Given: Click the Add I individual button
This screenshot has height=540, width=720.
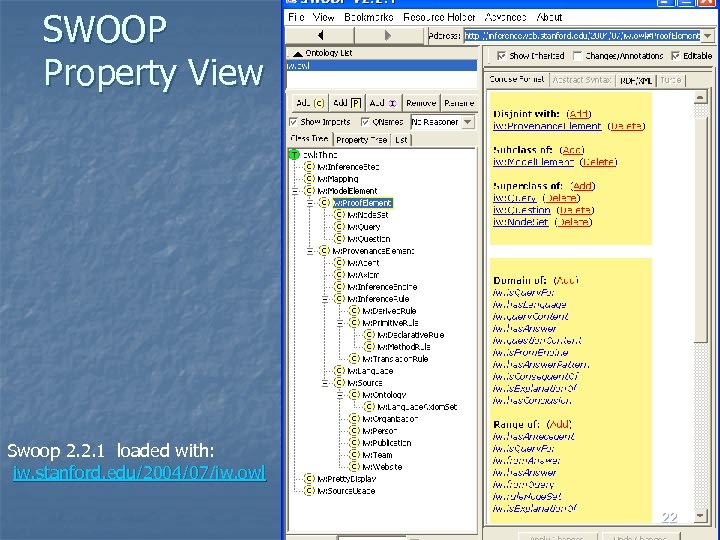Looking at the screenshot, I should tap(383, 103).
